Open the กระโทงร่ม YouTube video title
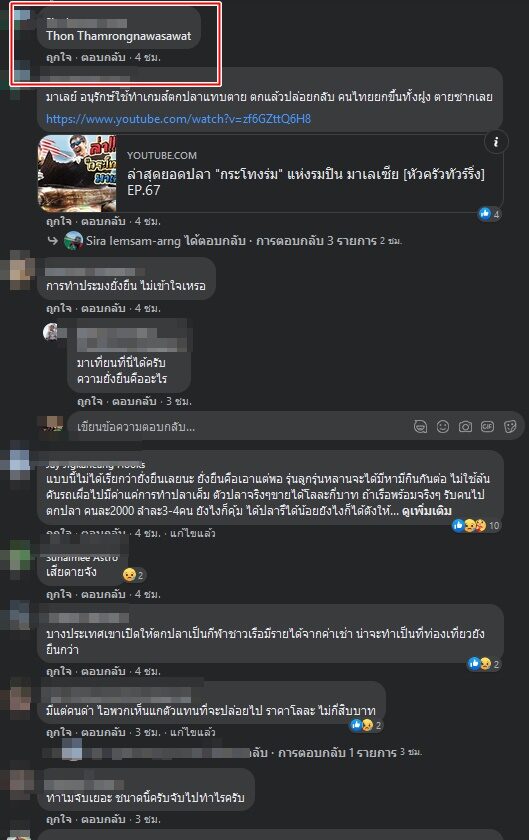This screenshot has height=840, width=529. point(306,182)
